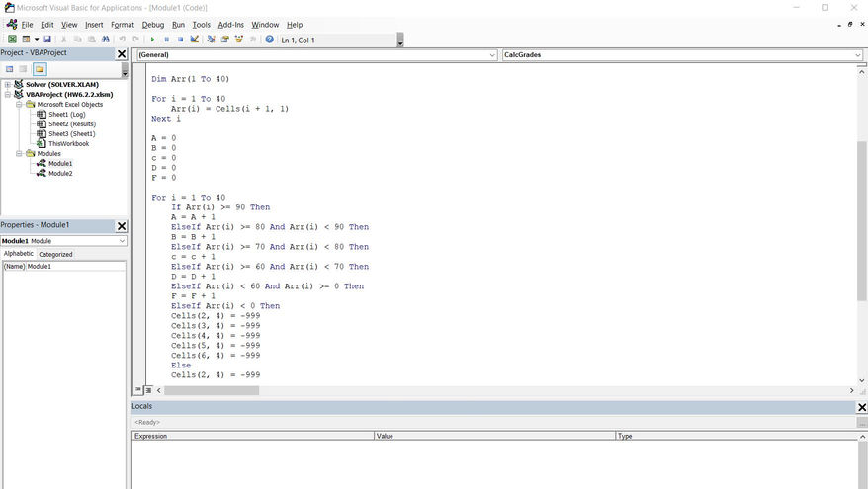
Task: Click the Undo arrow icon
Action: coord(123,40)
